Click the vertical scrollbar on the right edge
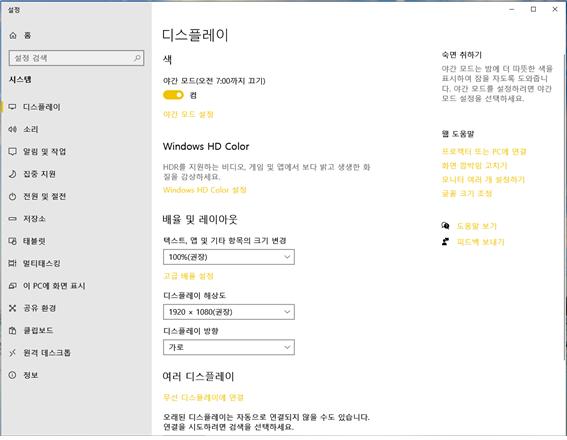Screen dimensions: 567x440 pyautogui.click(x=564, y=206)
